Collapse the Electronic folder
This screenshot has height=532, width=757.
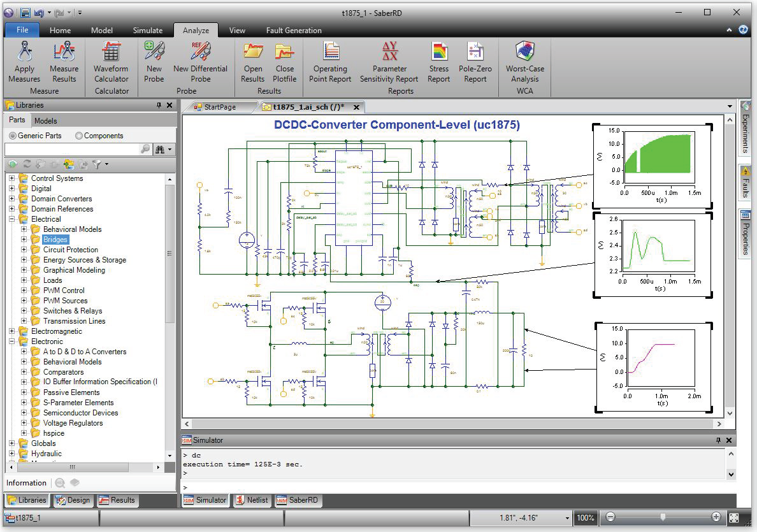click(11, 341)
